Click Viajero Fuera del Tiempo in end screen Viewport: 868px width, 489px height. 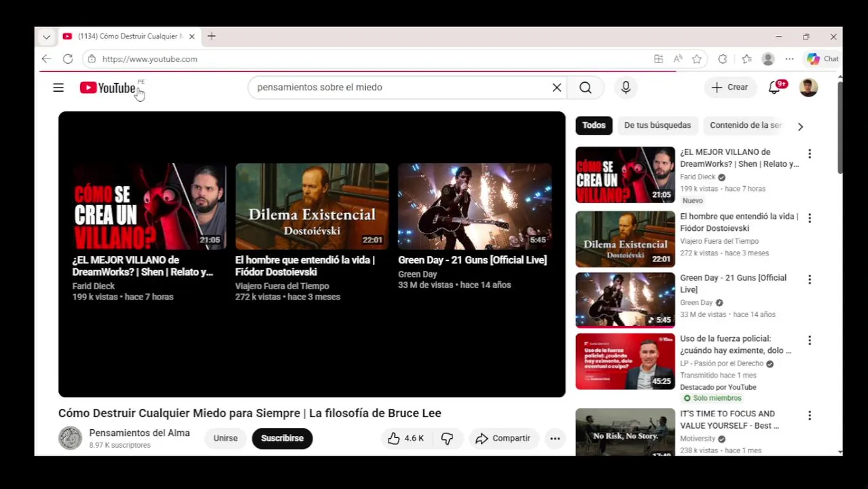[282, 286]
